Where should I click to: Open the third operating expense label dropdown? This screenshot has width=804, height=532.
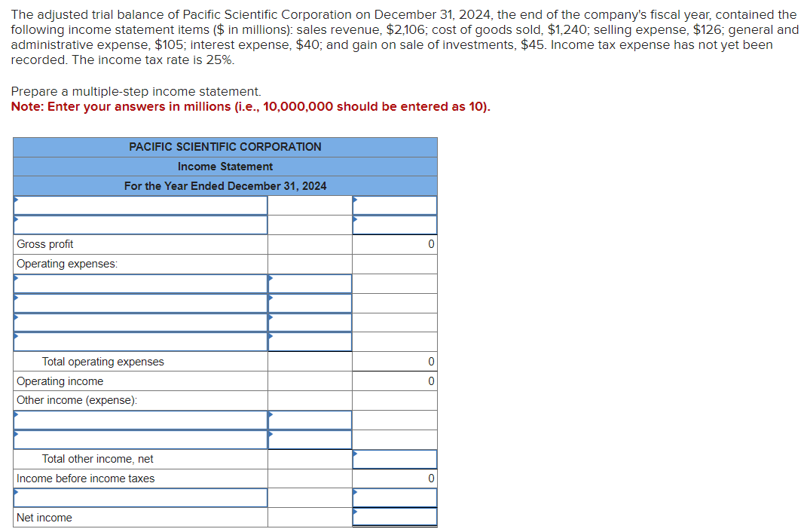pos(140,323)
